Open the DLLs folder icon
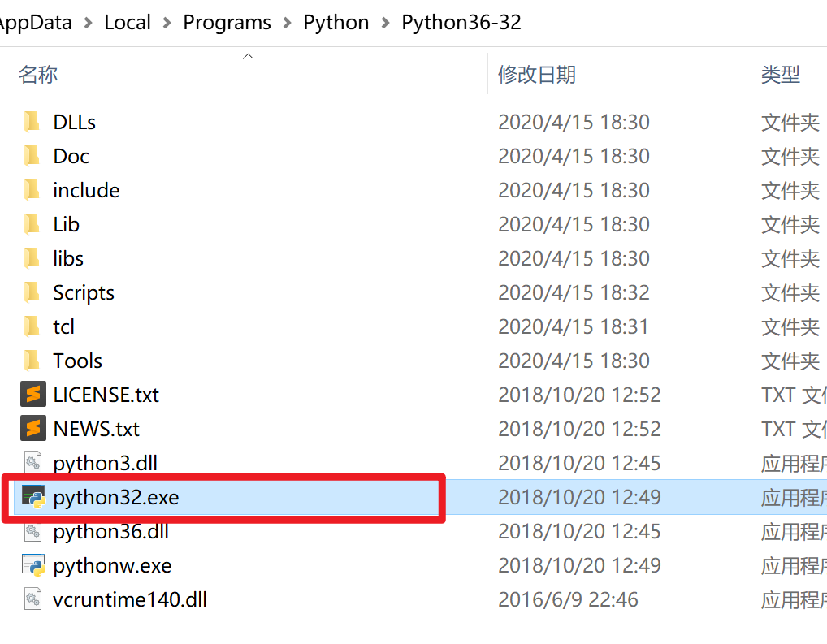The width and height of the screenshot is (827, 644). [32, 122]
